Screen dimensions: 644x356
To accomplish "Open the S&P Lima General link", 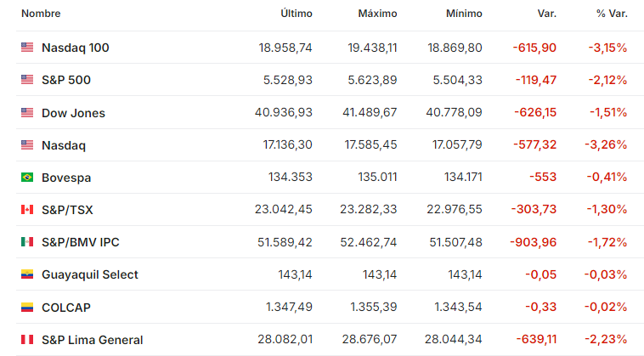I will point(93,340).
